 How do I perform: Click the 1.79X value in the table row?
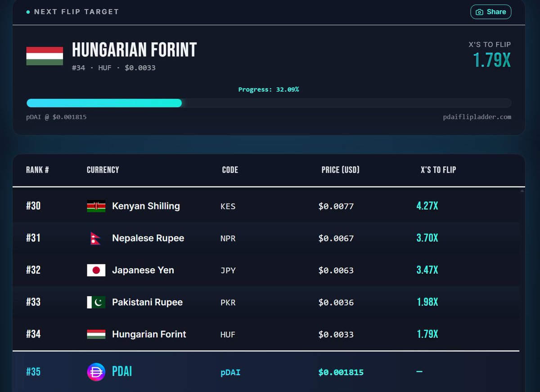click(427, 334)
